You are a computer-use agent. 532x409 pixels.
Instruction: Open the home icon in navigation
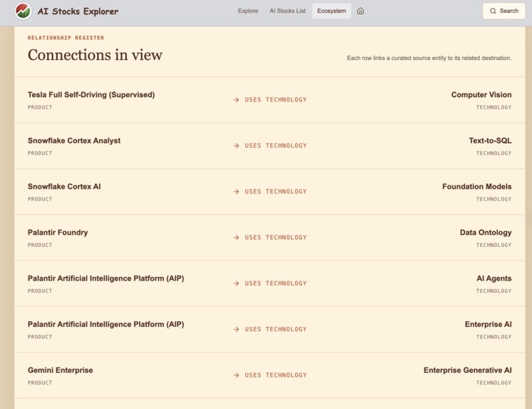pos(360,11)
